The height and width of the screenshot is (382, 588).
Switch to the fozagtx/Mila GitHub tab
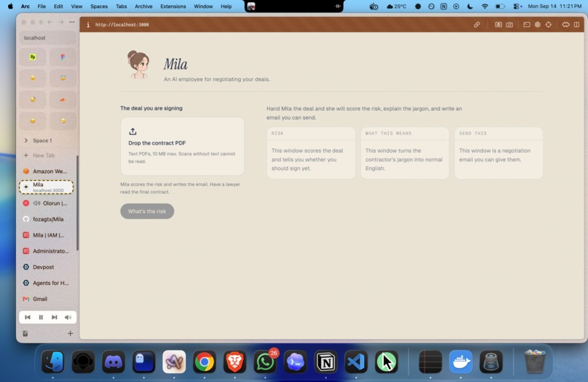pos(47,219)
